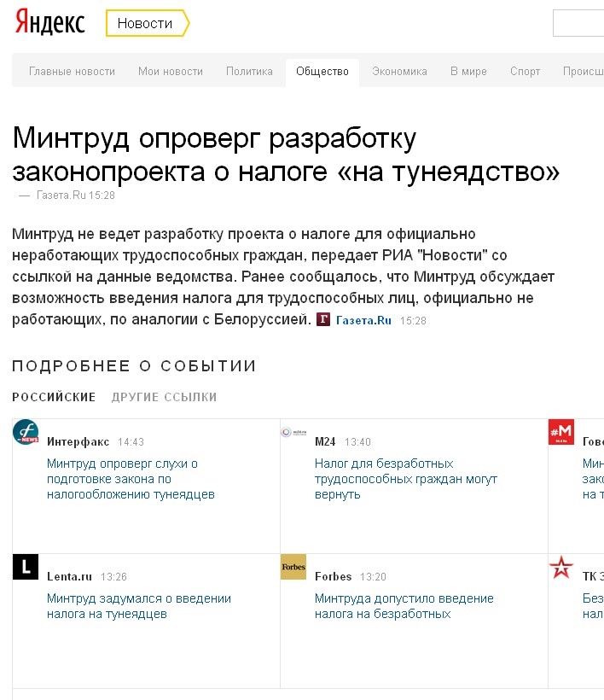This screenshot has width=604, height=700.
Task: Switch to the Спорт tab
Action: 525,72
